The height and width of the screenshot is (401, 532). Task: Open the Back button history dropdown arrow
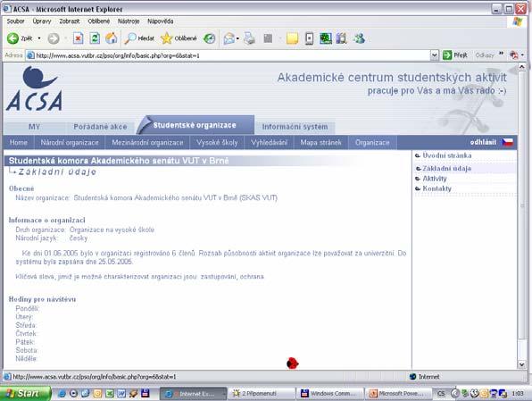(39, 38)
